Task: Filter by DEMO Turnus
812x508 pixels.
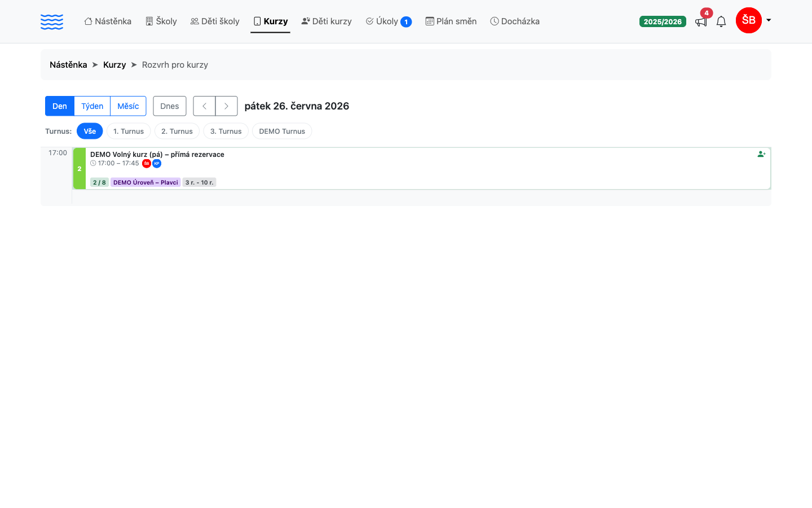Action: coord(282,131)
